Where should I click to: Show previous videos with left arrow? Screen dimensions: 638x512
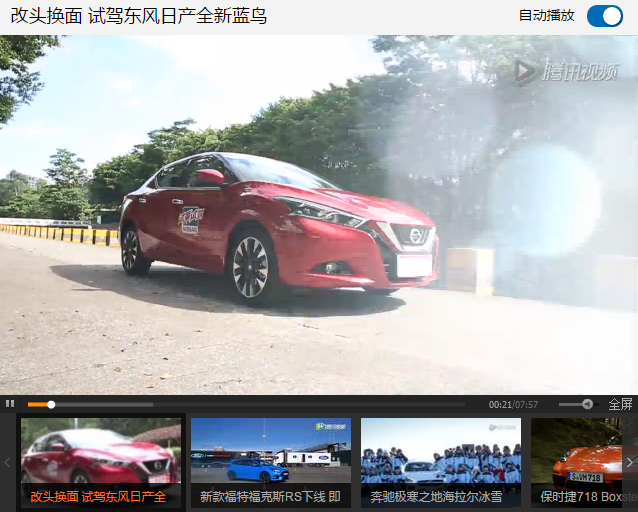(7, 462)
